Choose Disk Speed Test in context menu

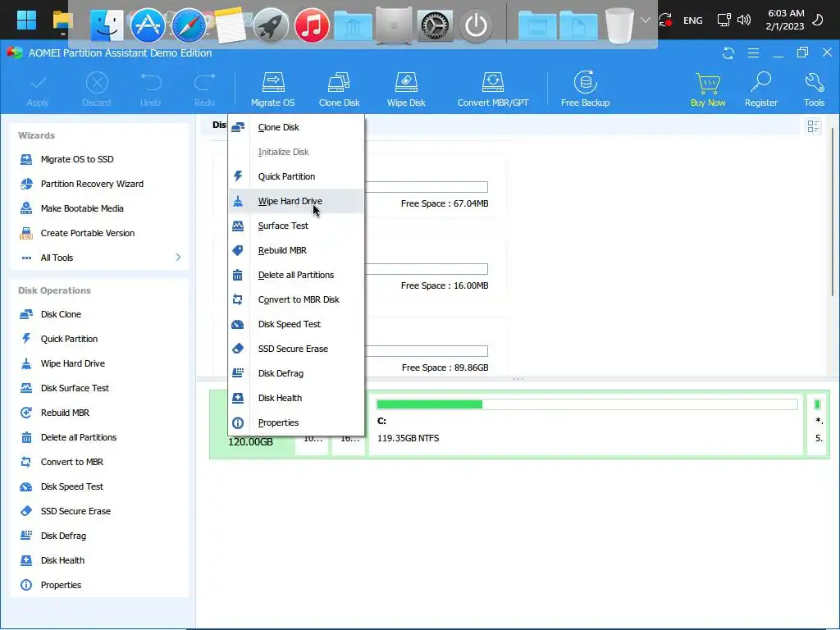tap(296, 324)
